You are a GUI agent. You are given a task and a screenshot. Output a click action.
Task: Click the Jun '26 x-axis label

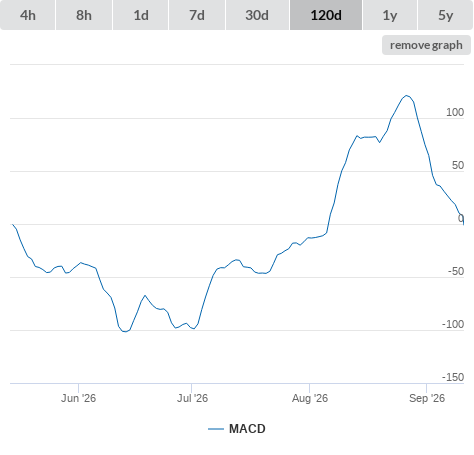pyautogui.click(x=78, y=398)
